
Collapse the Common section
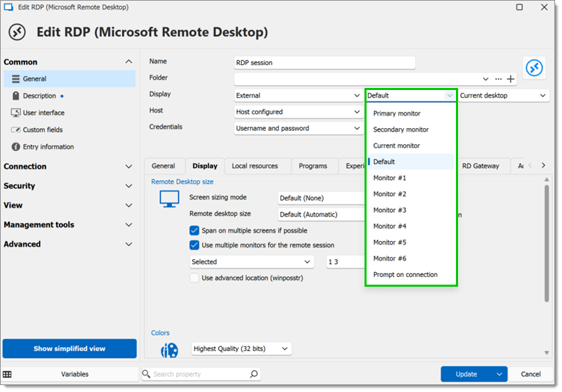coord(129,62)
